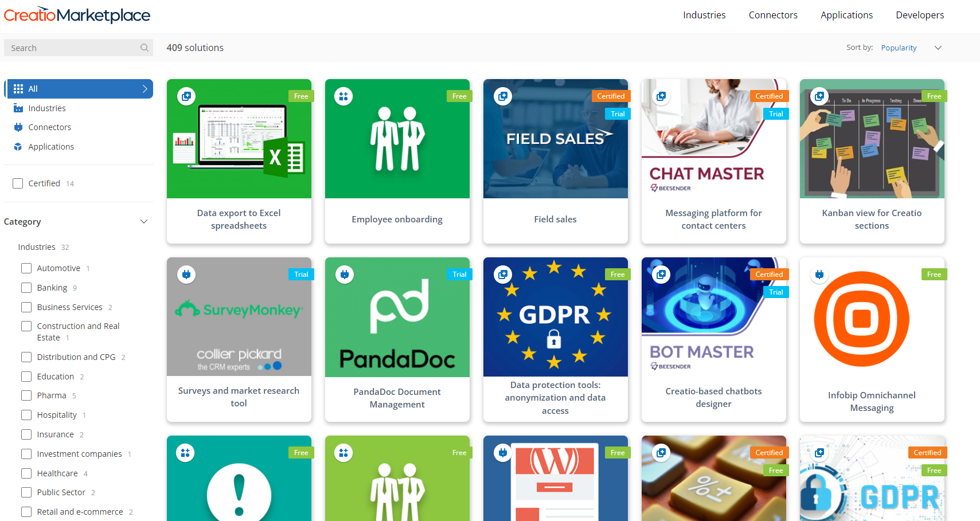Open Surveys and market research tool

239,397
